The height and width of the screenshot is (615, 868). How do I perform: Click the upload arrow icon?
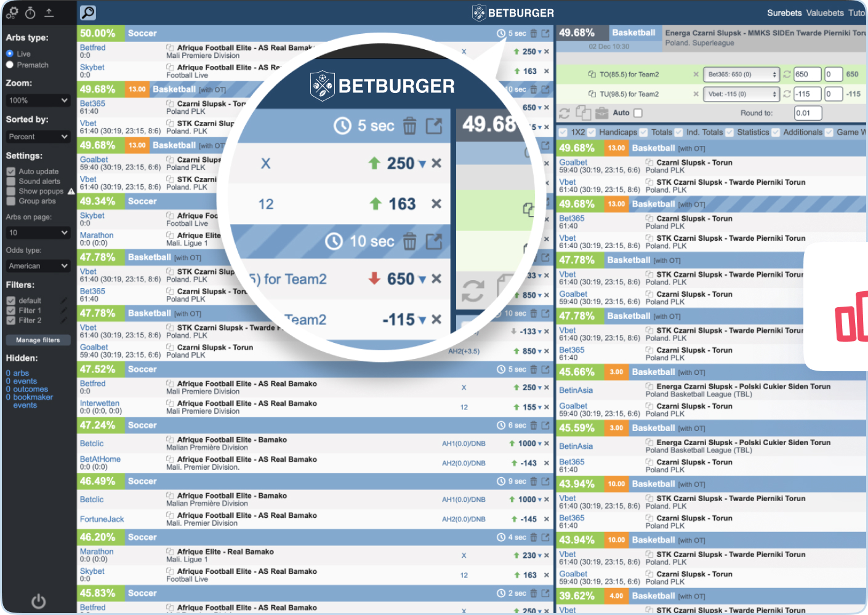49,12
